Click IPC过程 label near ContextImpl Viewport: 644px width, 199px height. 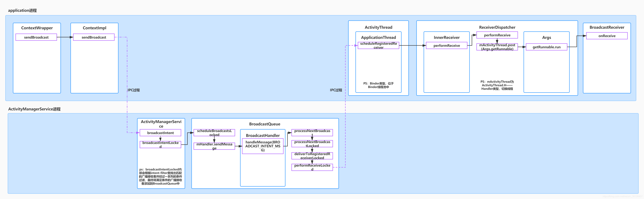134,90
